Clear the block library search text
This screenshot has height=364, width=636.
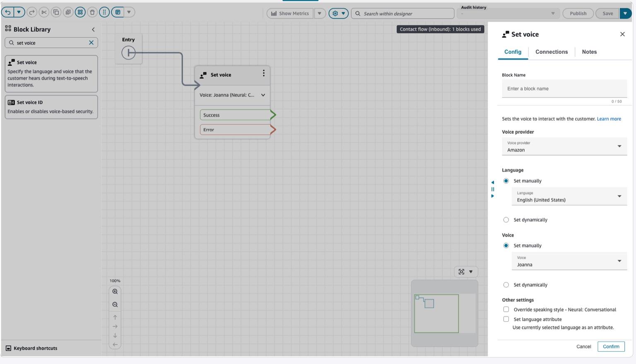[91, 43]
